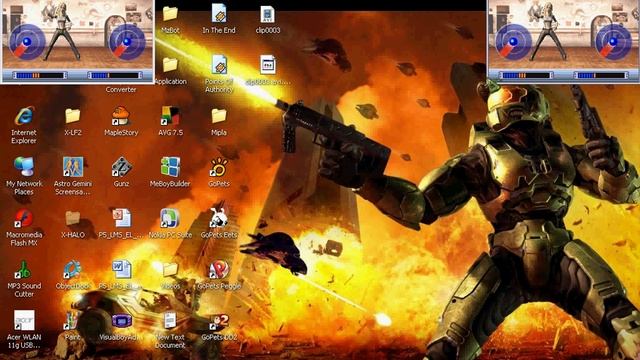Screen dimensions: 640x360
Task: Launch MP3 Sound Cutter
Action: coord(24,270)
